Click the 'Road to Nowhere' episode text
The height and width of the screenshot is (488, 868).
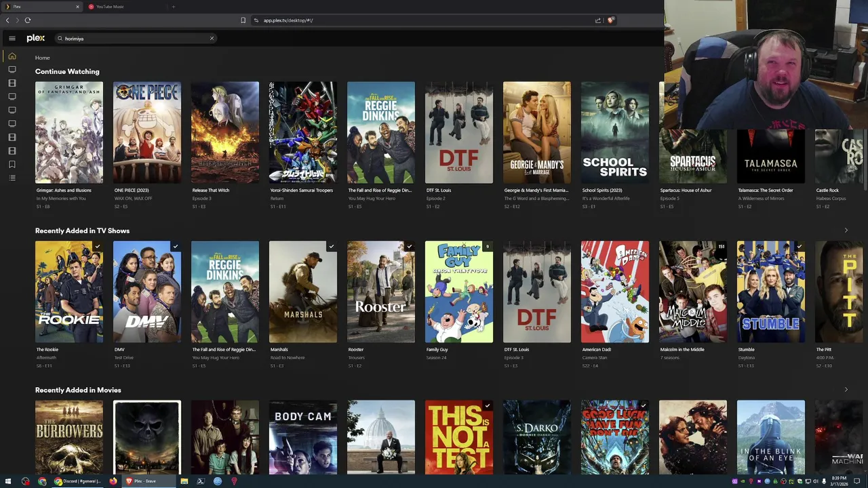click(x=287, y=358)
